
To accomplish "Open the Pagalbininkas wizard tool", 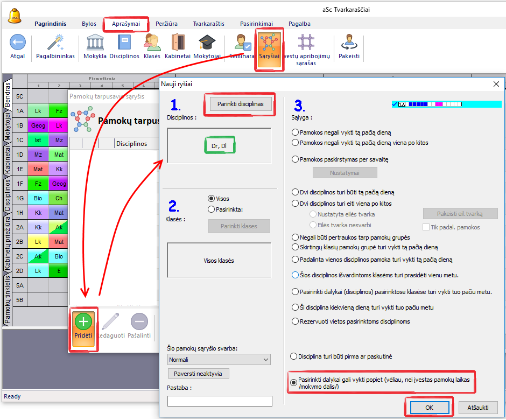I will [55, 43].
